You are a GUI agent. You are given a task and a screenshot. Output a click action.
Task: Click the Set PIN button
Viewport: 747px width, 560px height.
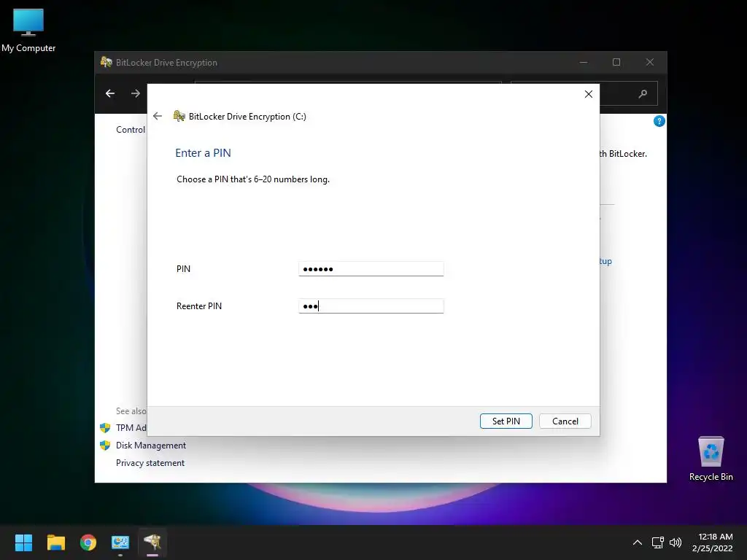(506, 421)
